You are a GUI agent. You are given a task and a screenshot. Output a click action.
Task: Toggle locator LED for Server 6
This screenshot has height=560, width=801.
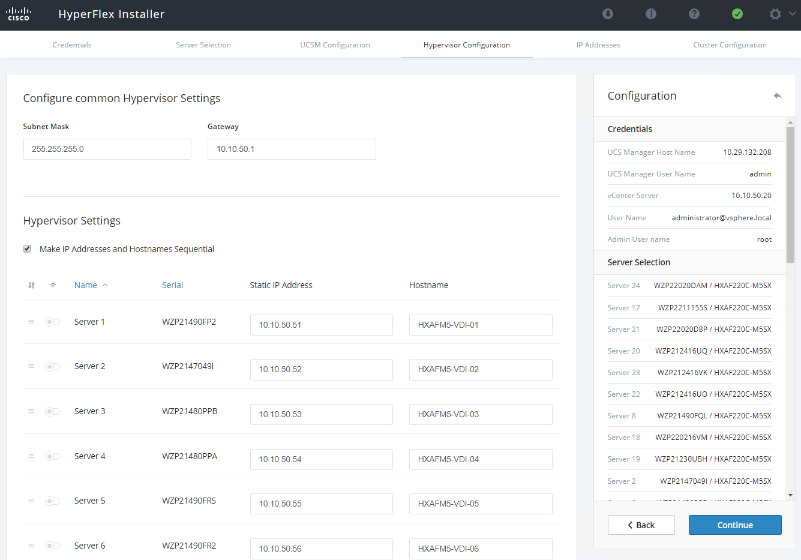[52, 546]
